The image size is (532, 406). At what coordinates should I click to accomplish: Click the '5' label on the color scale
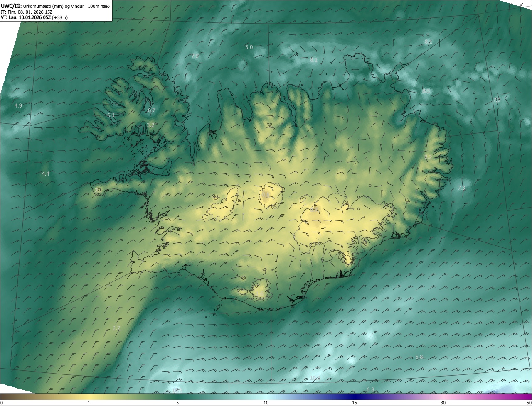[x=177, y=403]
